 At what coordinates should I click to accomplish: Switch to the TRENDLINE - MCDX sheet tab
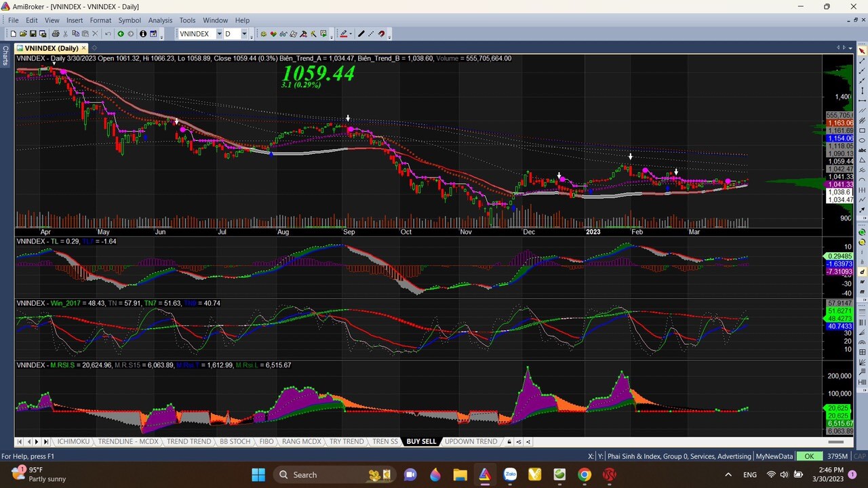128,441
